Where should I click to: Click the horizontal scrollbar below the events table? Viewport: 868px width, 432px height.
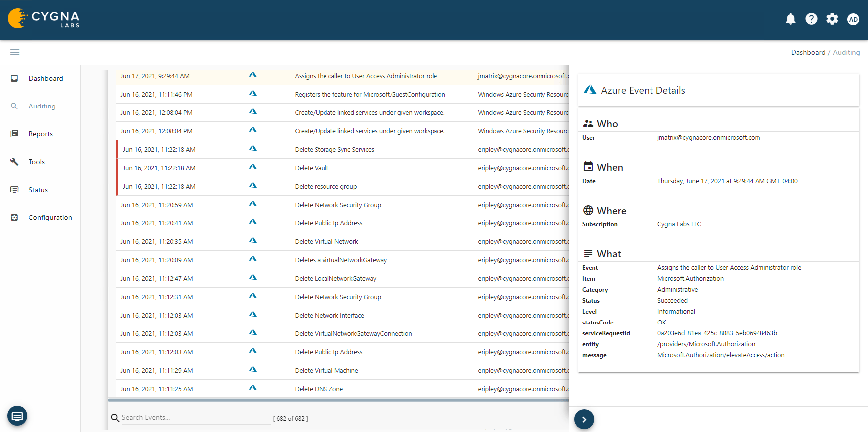click(x=338, y=400)
